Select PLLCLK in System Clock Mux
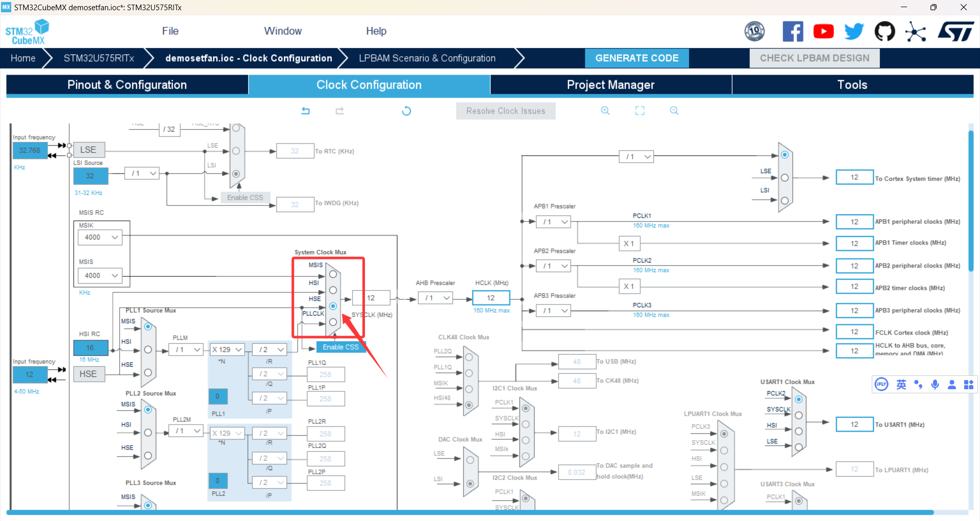The width and height of the screenshot is (980, 521). click(x=333, y=322)
